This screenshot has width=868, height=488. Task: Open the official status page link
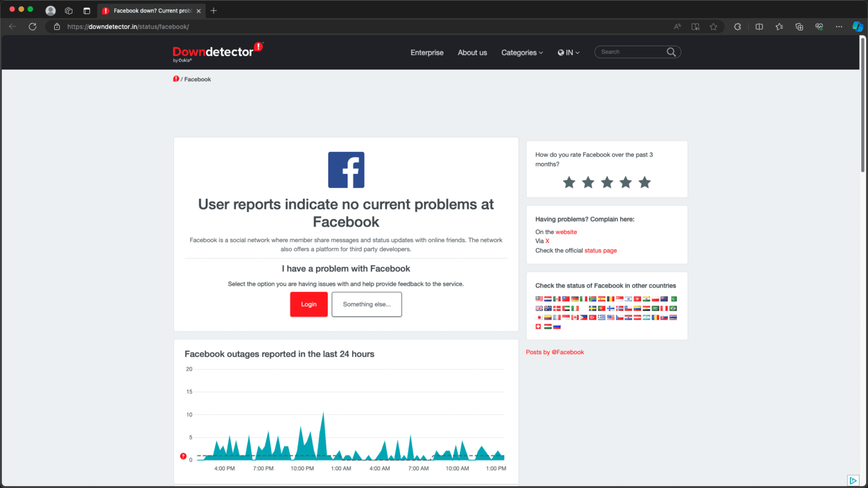(x=600, y=250)
